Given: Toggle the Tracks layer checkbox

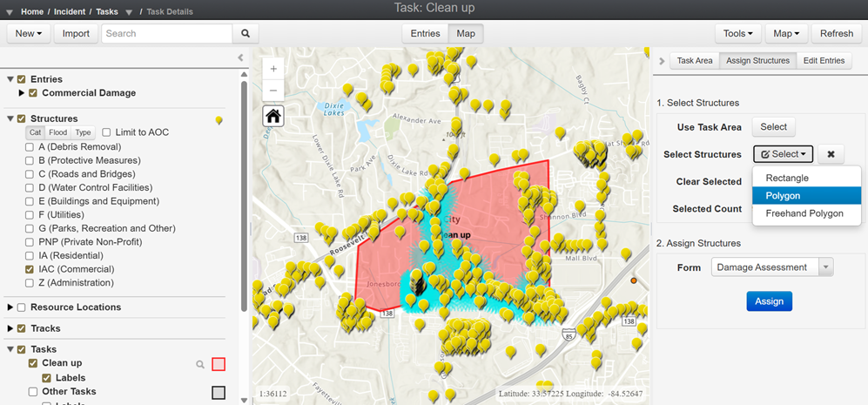Looking at the screenshot, I should [22, 328].
